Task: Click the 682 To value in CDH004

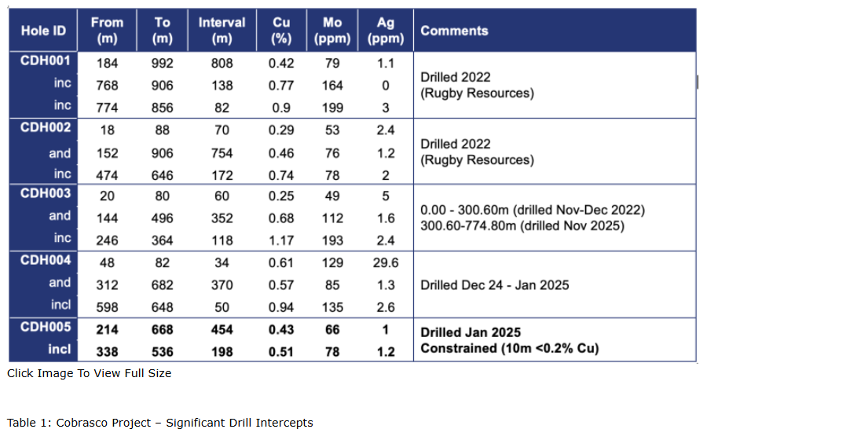Action: click(162, 285)
